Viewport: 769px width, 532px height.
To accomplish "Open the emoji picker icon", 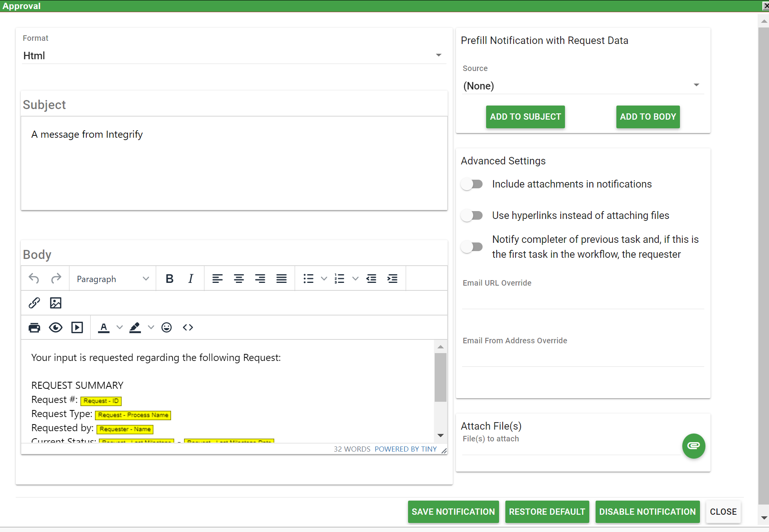I will tap(166, 327).
